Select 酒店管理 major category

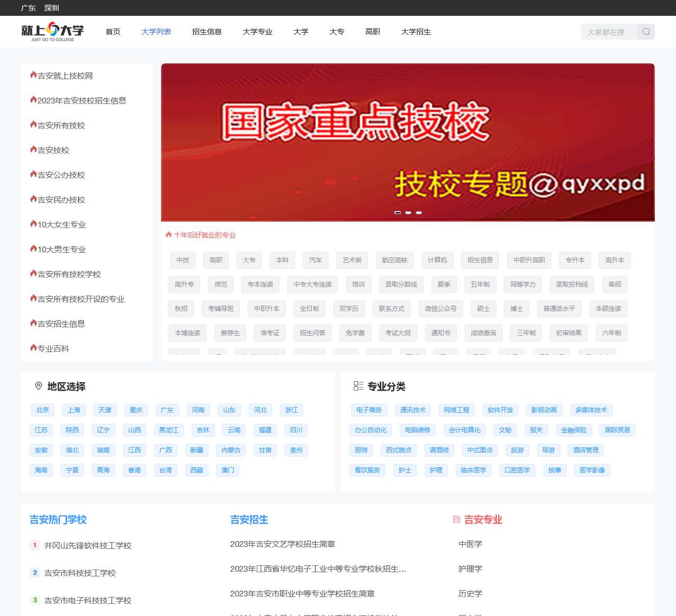[586, 450]
